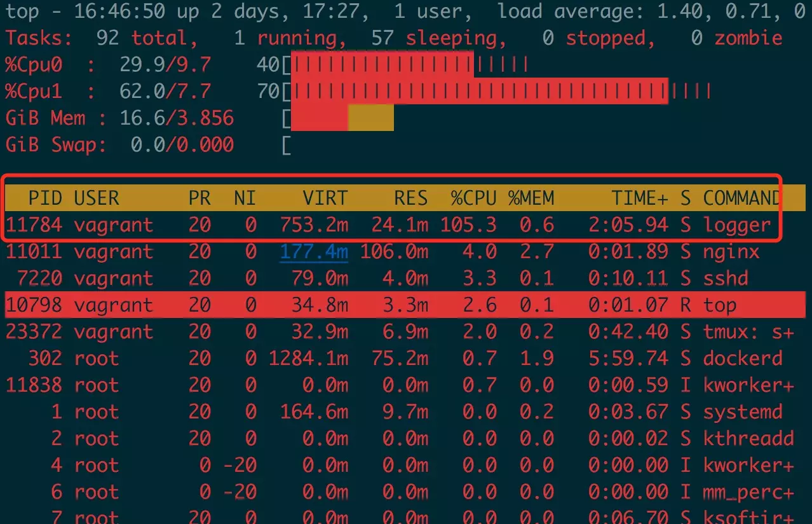Click the Cpu1 usage bar
The width and height of the screenshot is (812, 524).
click(x=497, y=92)
